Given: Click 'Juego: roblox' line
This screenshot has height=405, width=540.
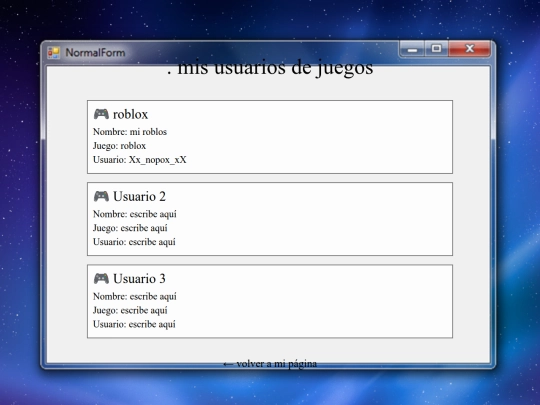Looking at the screenshot, I should coord(120,146).
